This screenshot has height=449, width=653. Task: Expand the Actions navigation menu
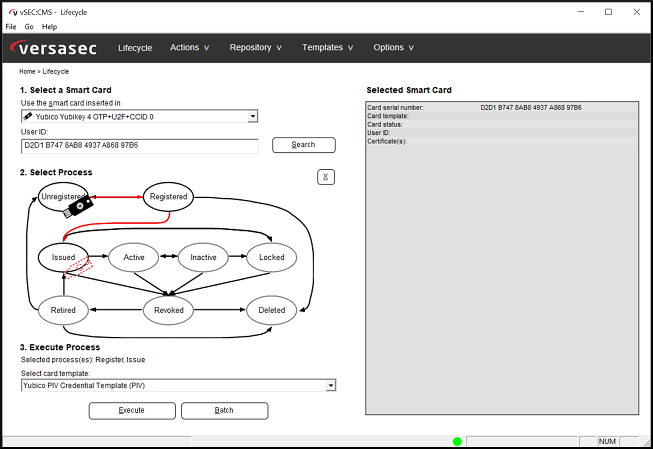coord(189,47)
